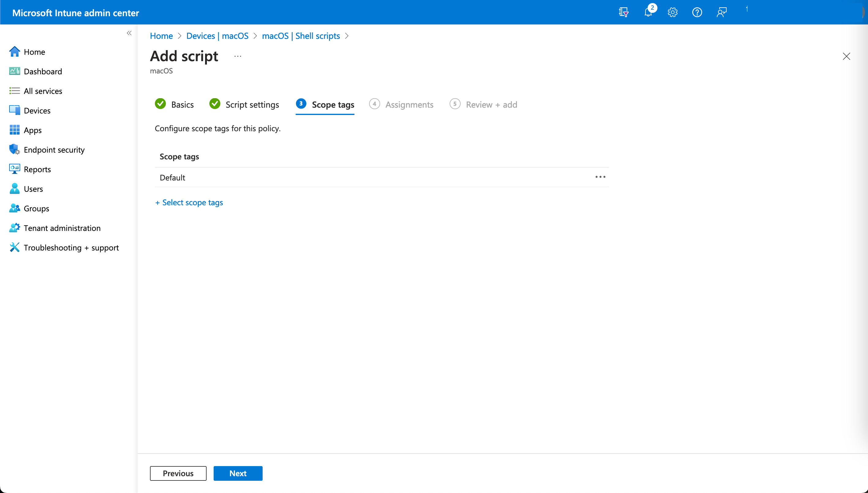Click the Next button
Screen dimensions: 868x493
click(x=238, y=473)
